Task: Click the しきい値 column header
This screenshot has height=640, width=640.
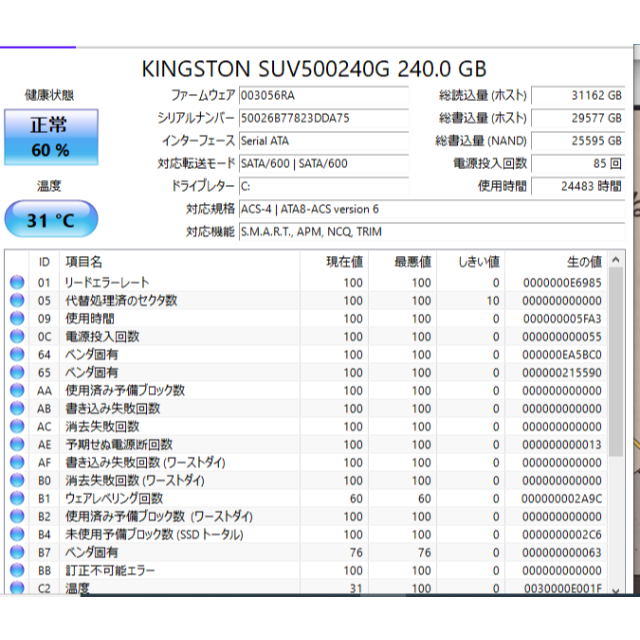Action: [x=471, y=262]
